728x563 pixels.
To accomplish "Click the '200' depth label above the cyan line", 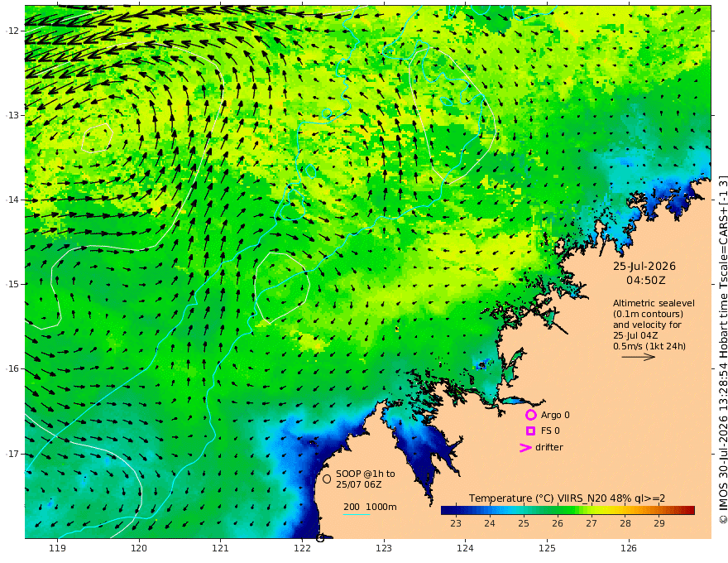I will tap(352, 507).
